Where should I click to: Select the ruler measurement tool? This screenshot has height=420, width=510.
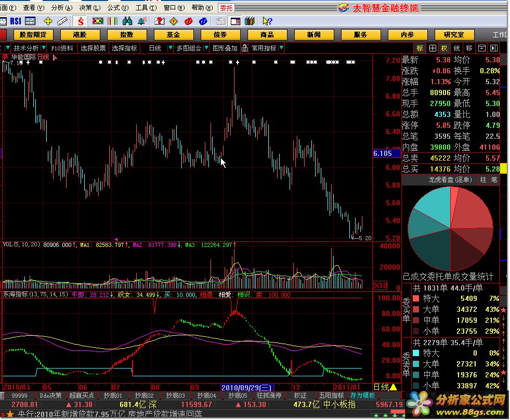(62, 21)
